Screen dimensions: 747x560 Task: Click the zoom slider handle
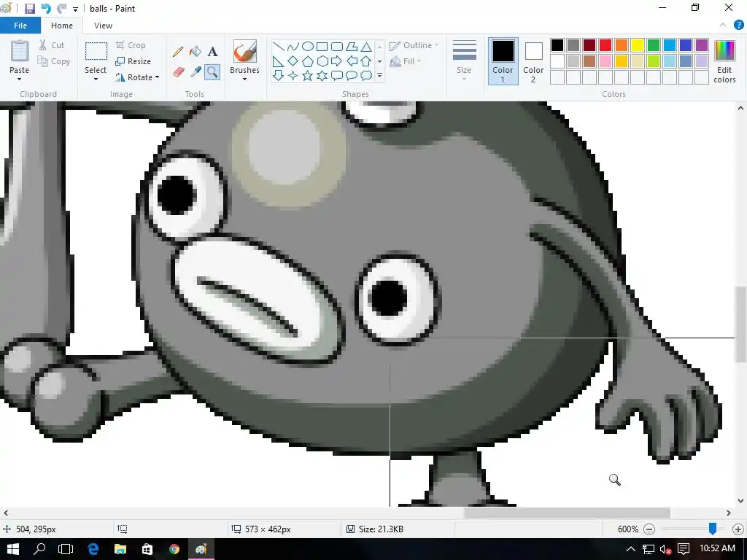pos(713,529)
